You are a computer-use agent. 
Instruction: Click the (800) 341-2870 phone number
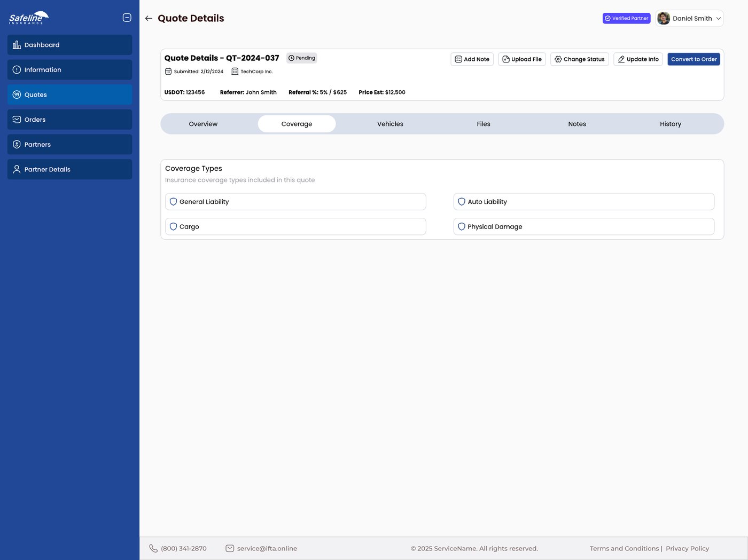pos(184,548)
